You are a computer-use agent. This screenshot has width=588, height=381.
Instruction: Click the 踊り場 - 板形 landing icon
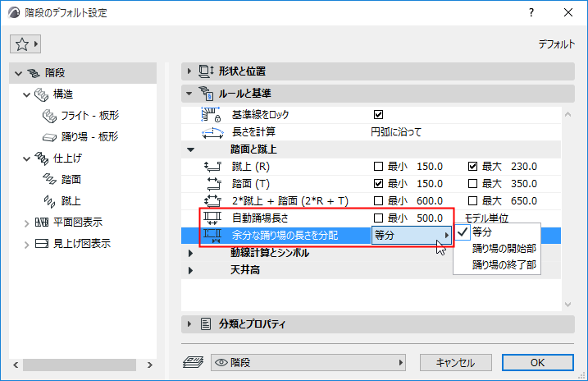49,137
